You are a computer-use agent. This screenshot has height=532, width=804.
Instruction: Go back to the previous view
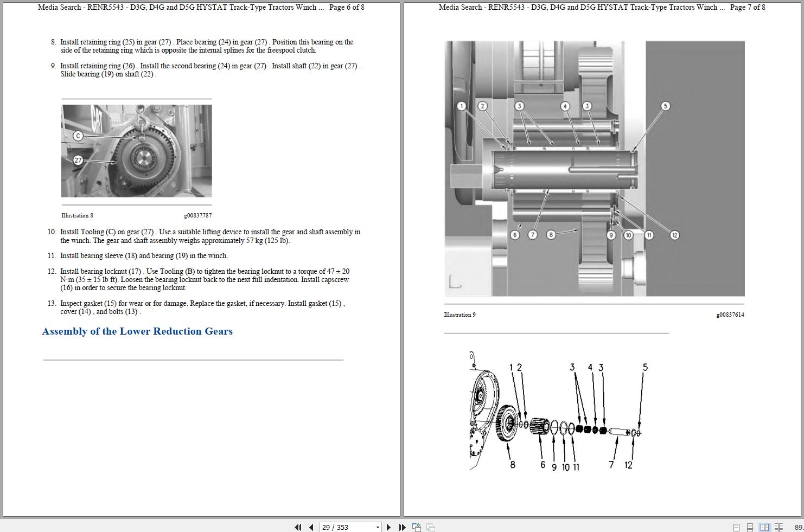(x=417, y=527)
